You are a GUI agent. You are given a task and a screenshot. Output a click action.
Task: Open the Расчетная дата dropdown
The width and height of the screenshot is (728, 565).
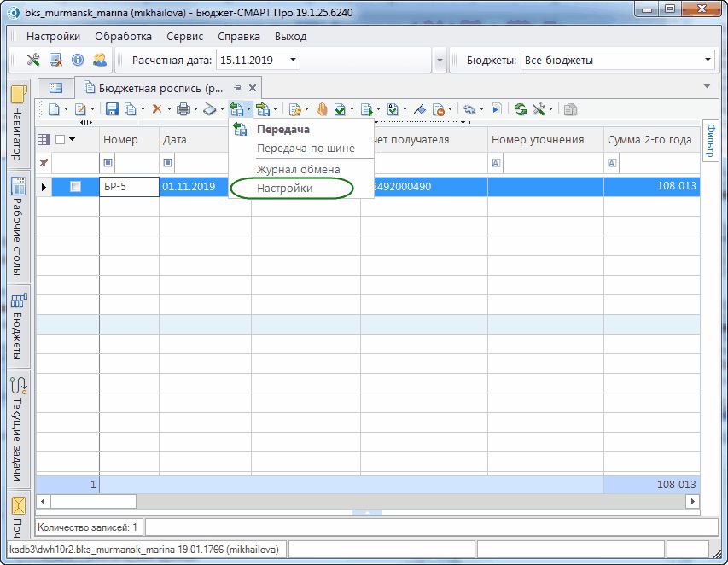tap(293, 60)
